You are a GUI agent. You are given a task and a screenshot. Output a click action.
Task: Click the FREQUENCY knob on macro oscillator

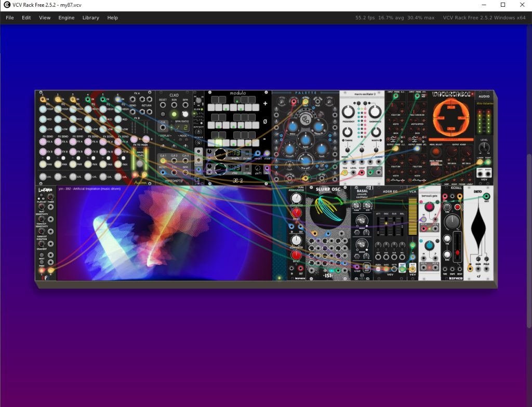click(x=348, y=111)
